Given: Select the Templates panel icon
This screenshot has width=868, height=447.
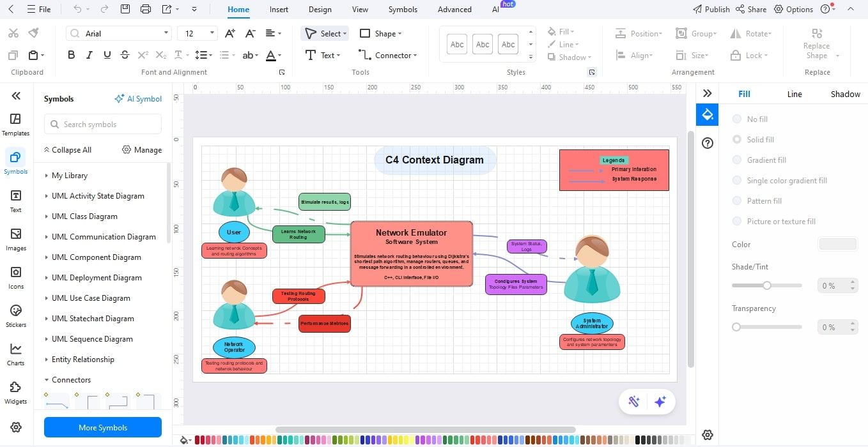Looking at the screenshot, I should pos(15,123).
